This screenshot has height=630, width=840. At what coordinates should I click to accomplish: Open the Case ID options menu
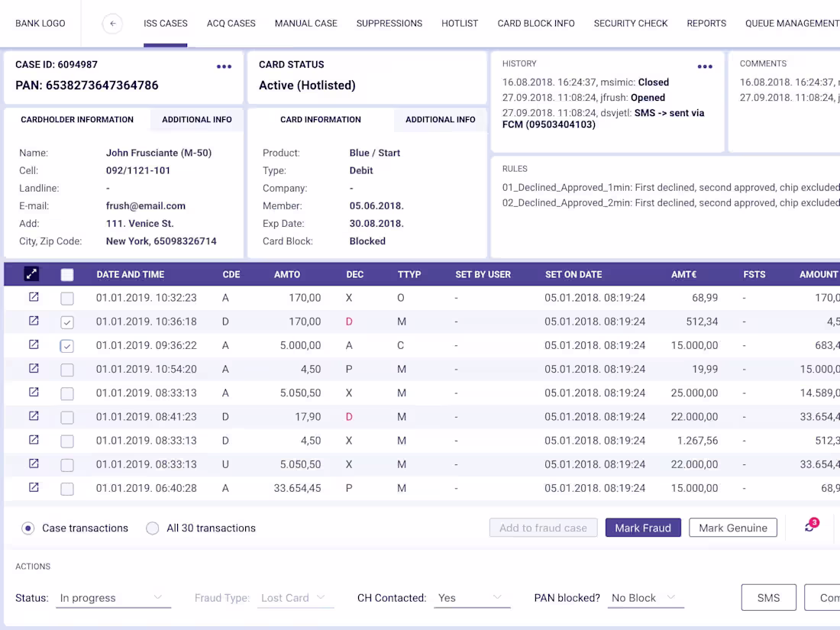tap(224, 66)
